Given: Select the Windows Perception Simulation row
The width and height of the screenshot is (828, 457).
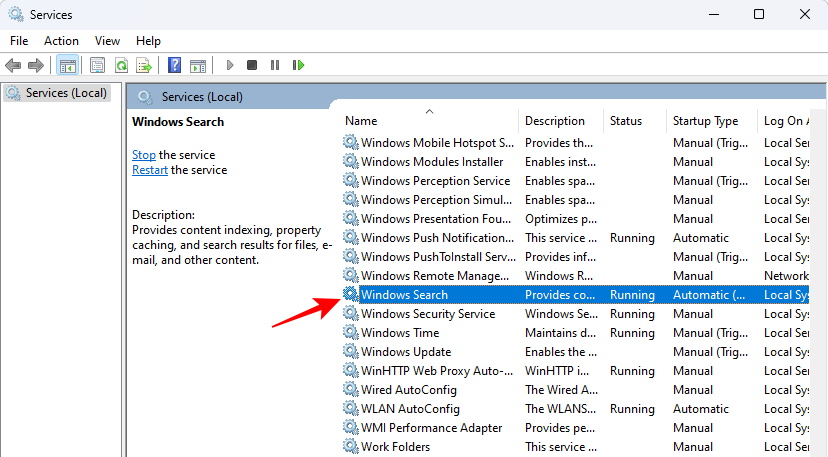Looking at the screenshot, I should [576, 200].
